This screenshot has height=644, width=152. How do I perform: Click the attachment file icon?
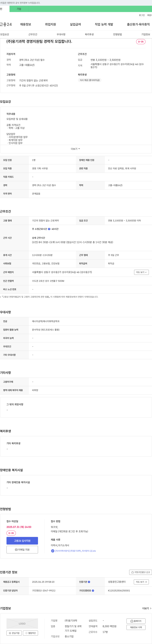53,551
